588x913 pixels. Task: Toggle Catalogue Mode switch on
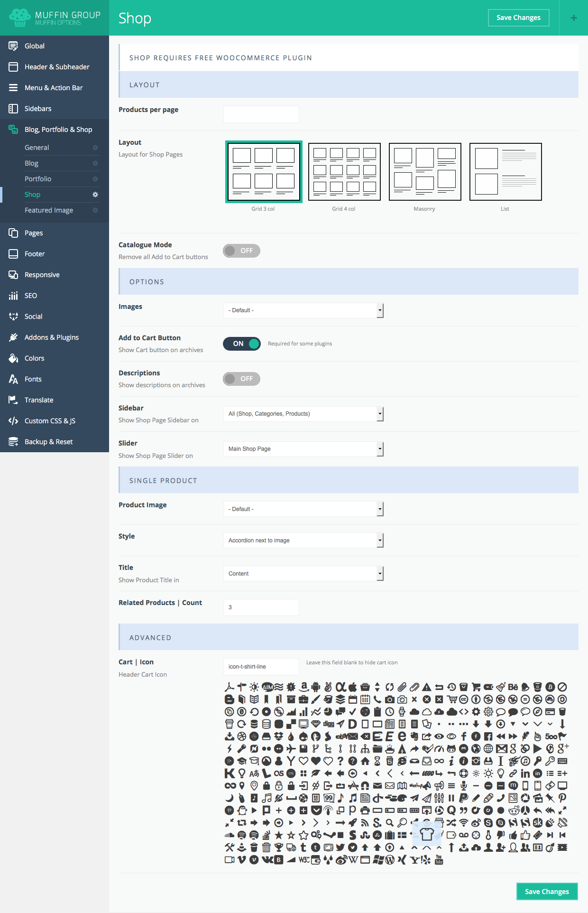242,251
